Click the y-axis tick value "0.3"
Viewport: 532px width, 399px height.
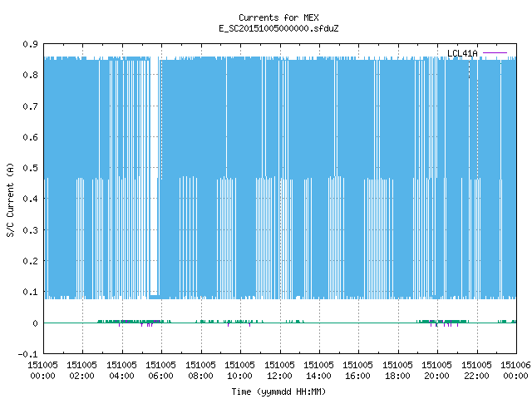[30, 230]
